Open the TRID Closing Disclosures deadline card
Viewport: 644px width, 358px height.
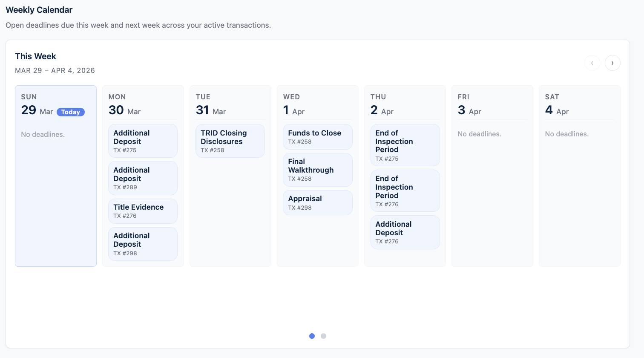point(230,141)
